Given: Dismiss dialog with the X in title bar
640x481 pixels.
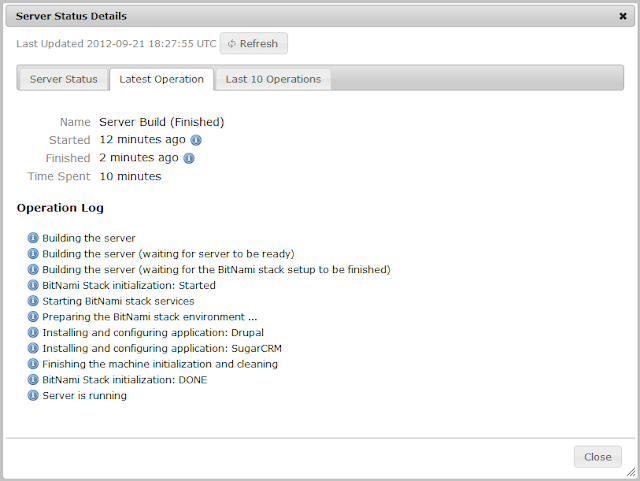Looking at the screenshot, I should tap(623, 16).
